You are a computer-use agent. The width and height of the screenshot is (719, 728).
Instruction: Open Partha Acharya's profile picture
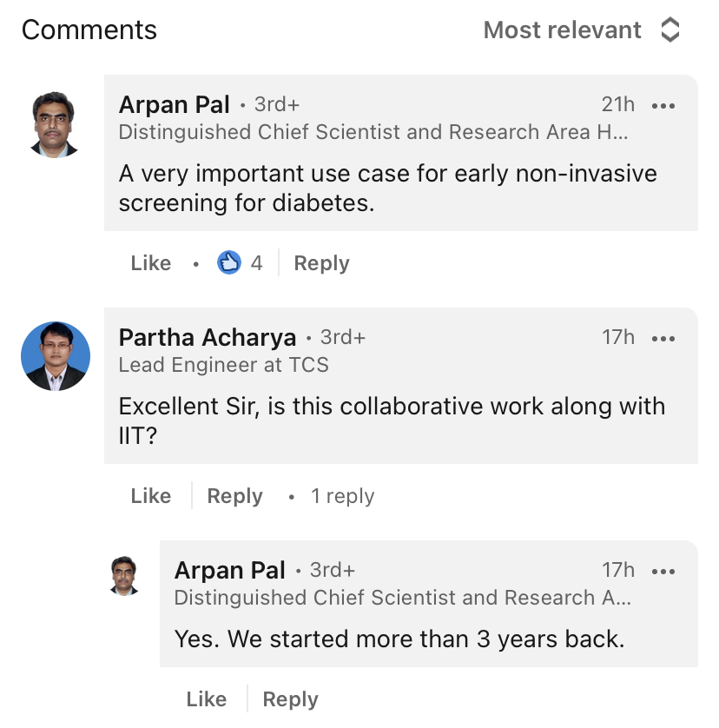point(56,356)
